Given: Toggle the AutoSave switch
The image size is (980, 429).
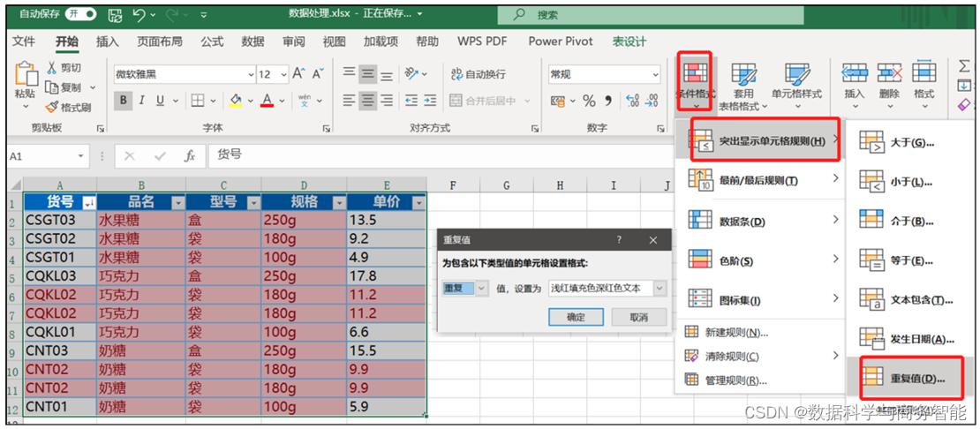Looking at the screenshot, I should tap(80, 14).
